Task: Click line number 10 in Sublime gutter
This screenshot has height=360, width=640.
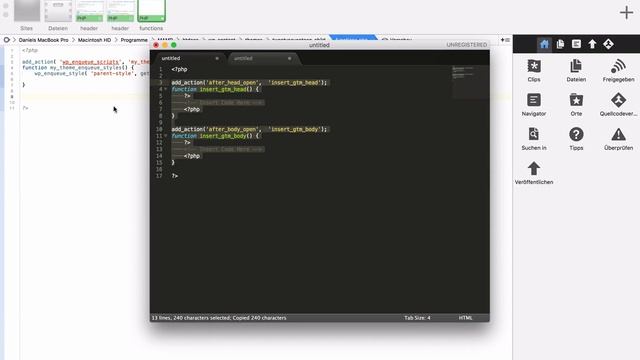Action: (x=159, y=129)
